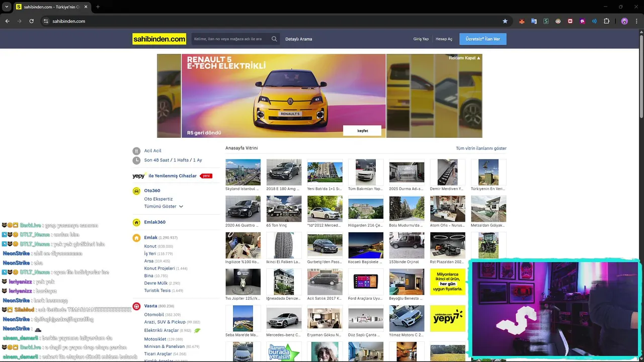This screenshot has width=644, height=362.
Task: Click the red fast-forward extension icon
Action: [x=570, y=21]
